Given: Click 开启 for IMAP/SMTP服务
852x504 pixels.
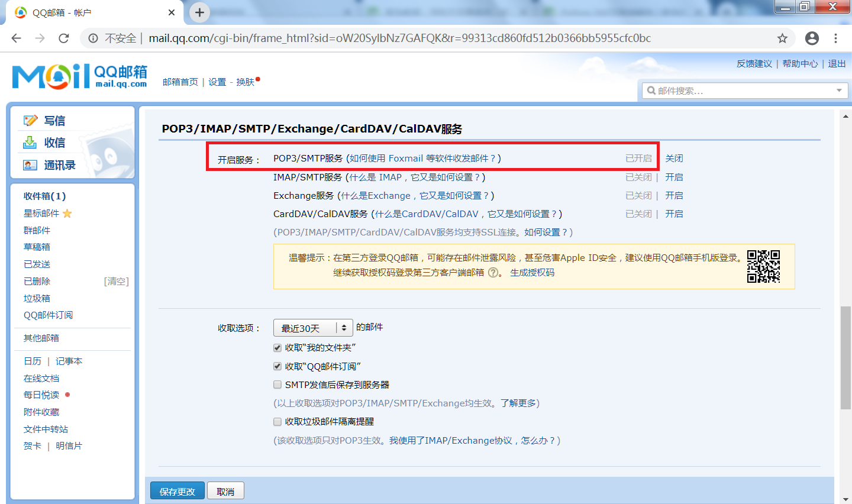Looking at the screenshot, I should 674,177.
